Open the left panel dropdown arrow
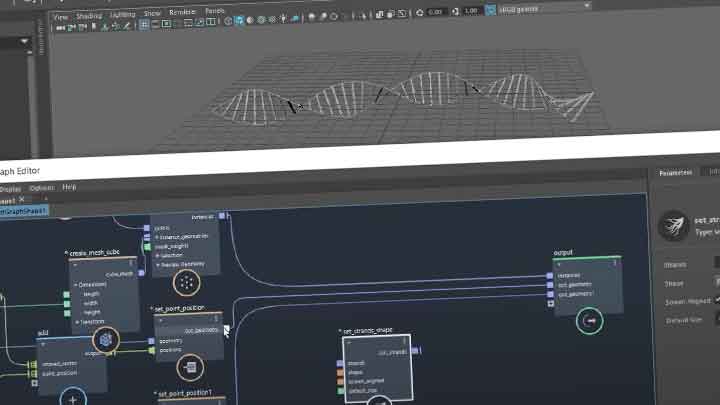The width and height of the screenshot is (720, 405). pyautogui.click(x=24, y=41)
